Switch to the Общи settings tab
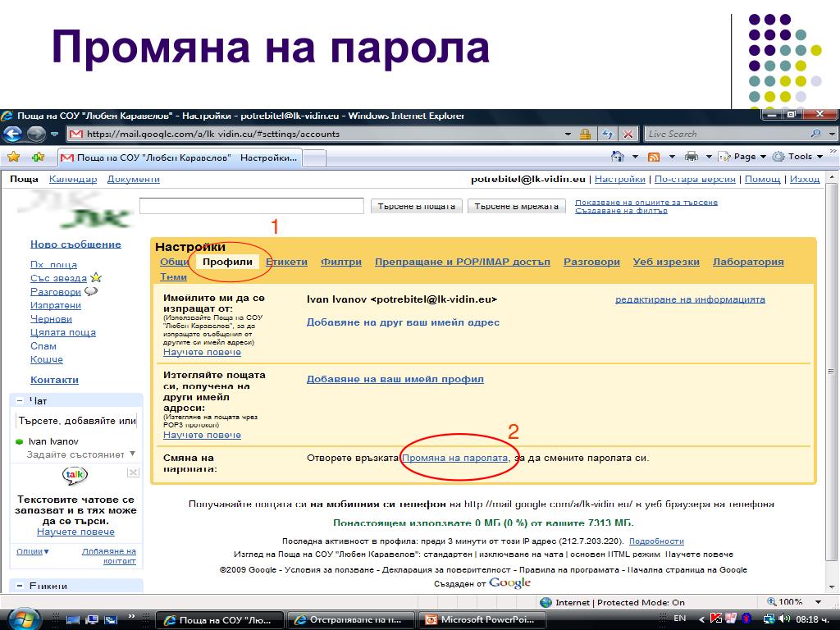This screenshot has height=630, width=840. tap(174, 262)
